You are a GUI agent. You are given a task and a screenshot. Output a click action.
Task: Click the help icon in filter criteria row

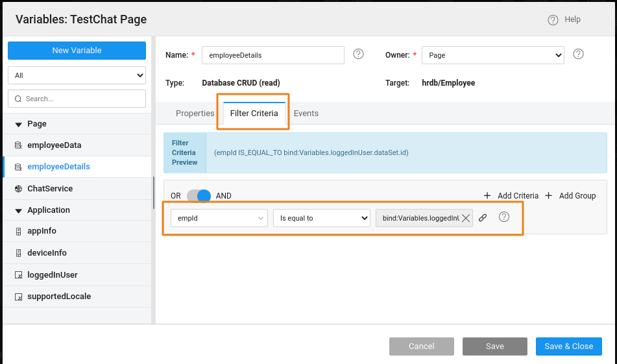504,217
